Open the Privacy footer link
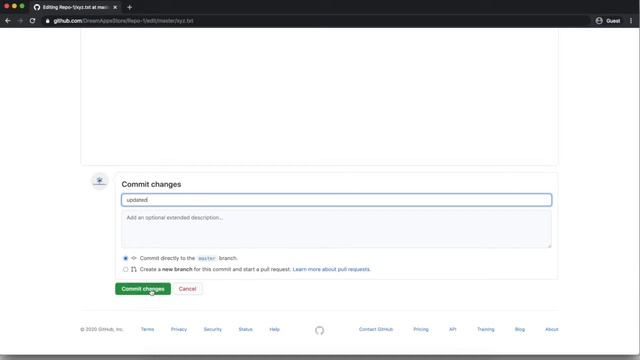The image size is (640, 360). click(x=179, y=329)
